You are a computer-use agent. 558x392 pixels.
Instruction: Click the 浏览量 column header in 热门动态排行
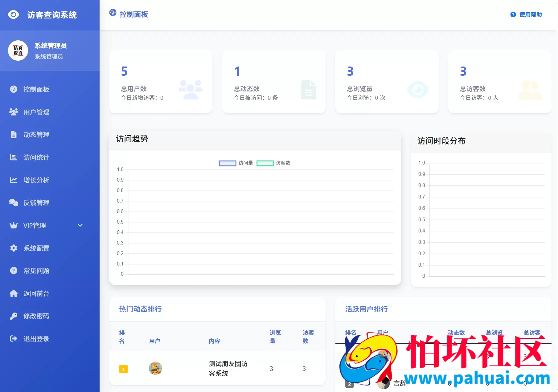click(x=275, y=337)
